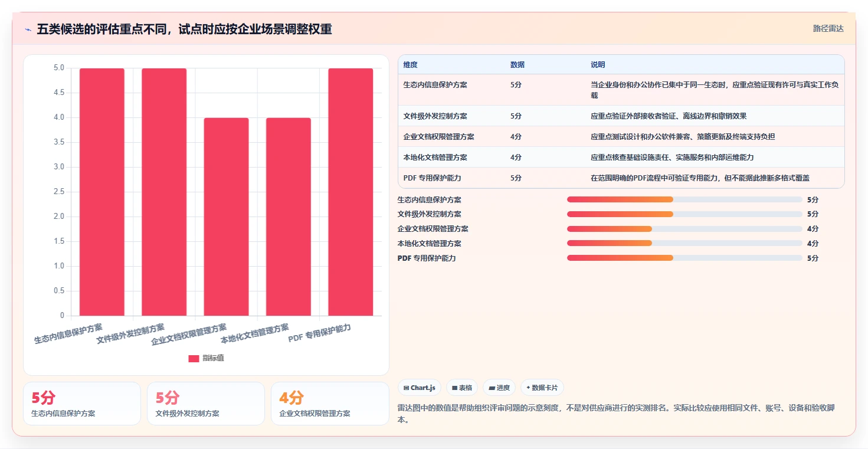The width and height of the screenshot is (868, 449).
Task: Click the 4分 value beside 企业文档权限管理方案 progress bar
Action: coord(813,229)
